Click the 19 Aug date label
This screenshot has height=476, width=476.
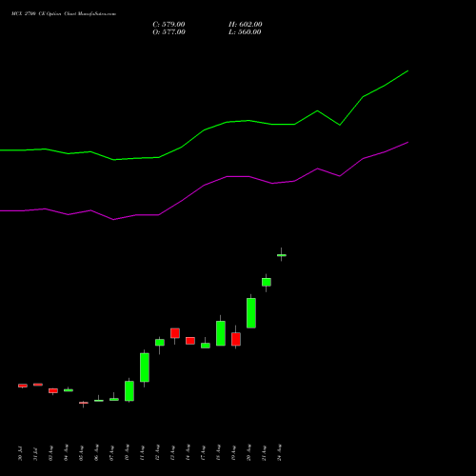(233, 453)
